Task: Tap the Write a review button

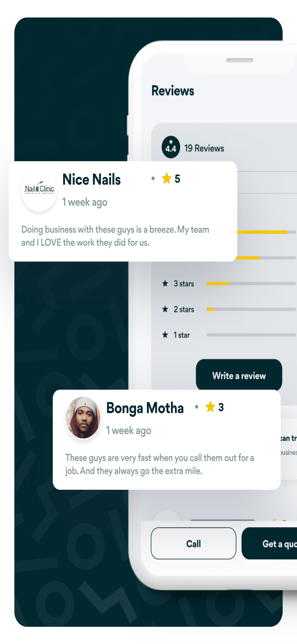Action: click(x=239, y=375)
